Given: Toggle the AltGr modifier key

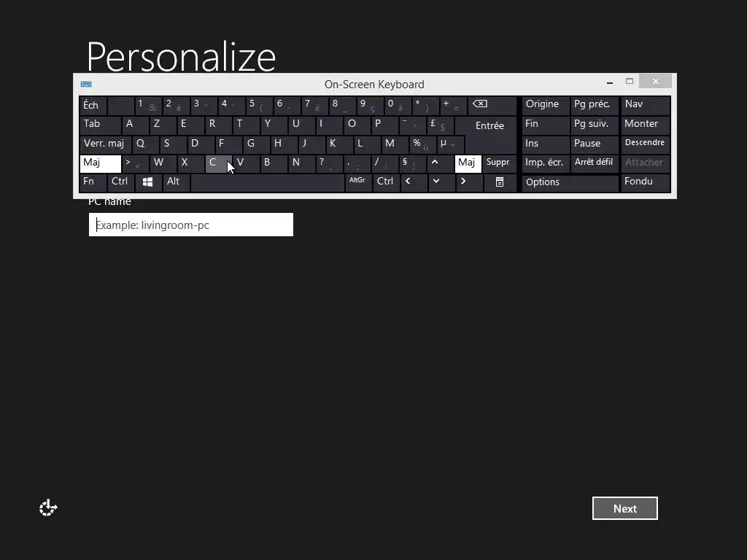Looking at the screenshot, I should (x=358, y=182).
